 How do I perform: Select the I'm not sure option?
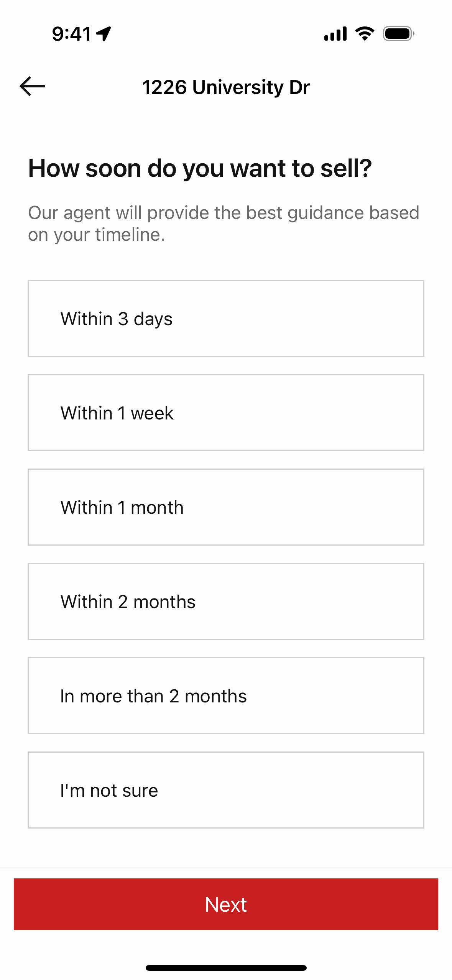click(226, 790)
